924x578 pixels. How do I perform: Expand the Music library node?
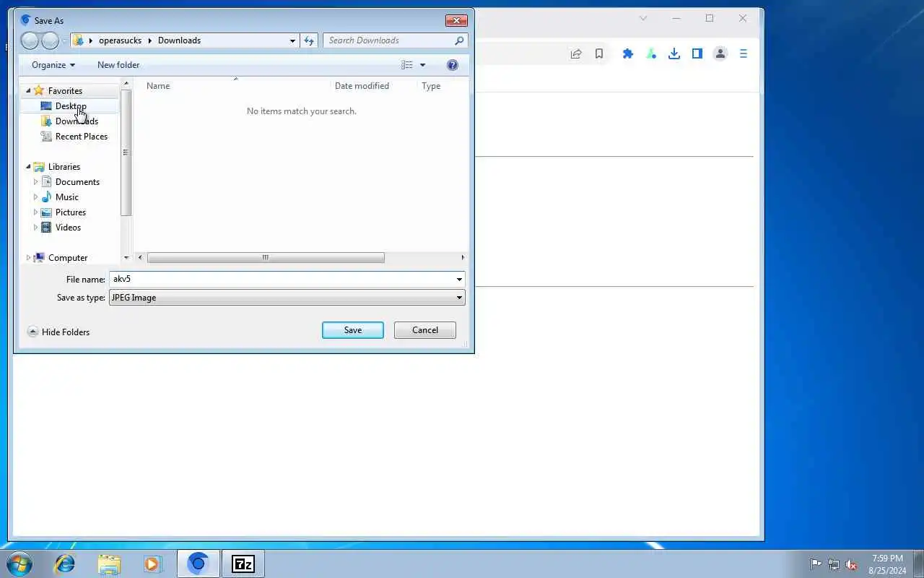pyautogui.click(x=36, y=197)
